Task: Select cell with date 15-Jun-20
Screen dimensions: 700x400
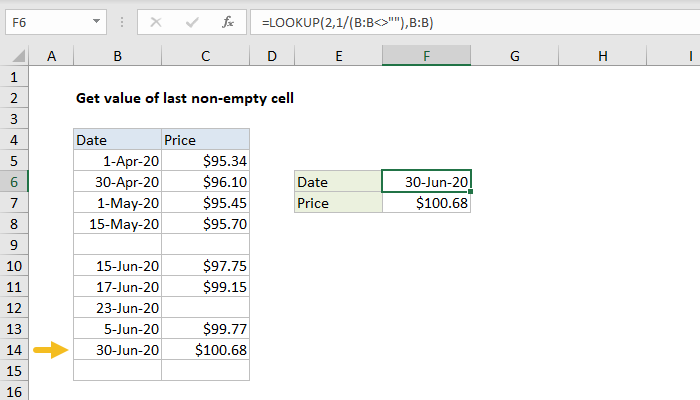Action: pyautogui.click(x=117, y=266)
